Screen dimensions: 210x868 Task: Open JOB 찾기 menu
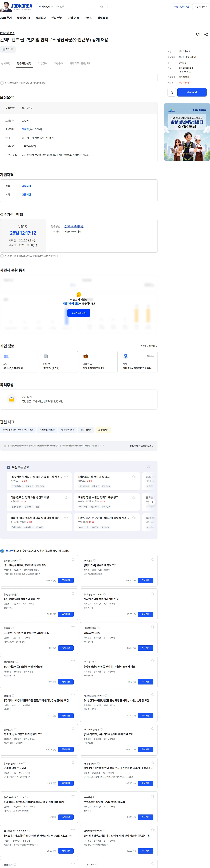pos(6,18)
